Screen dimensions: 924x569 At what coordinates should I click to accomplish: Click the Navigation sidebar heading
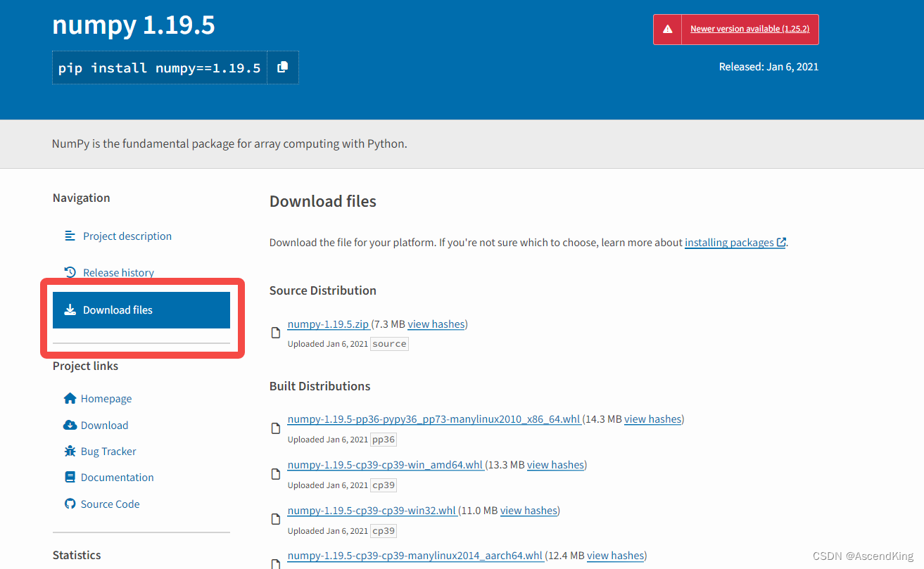pyautogui.click(x=82, y=198)
